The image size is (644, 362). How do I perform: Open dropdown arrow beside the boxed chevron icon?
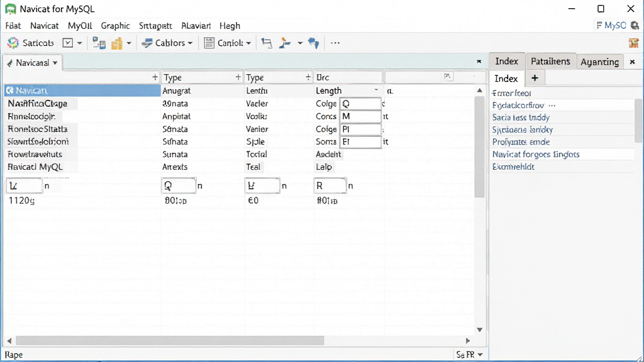pyautogui.click(x=80, y=43)
